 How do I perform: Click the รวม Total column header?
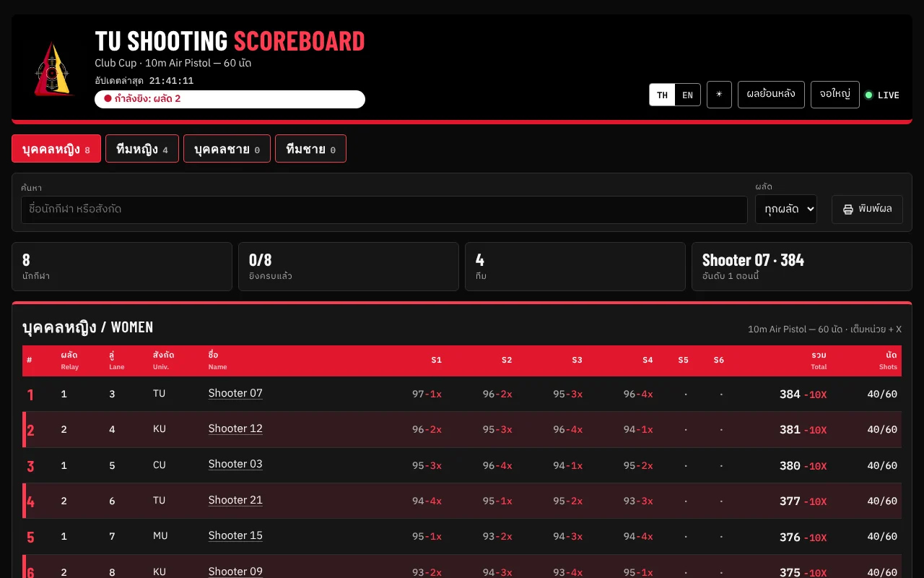(819, 361)
